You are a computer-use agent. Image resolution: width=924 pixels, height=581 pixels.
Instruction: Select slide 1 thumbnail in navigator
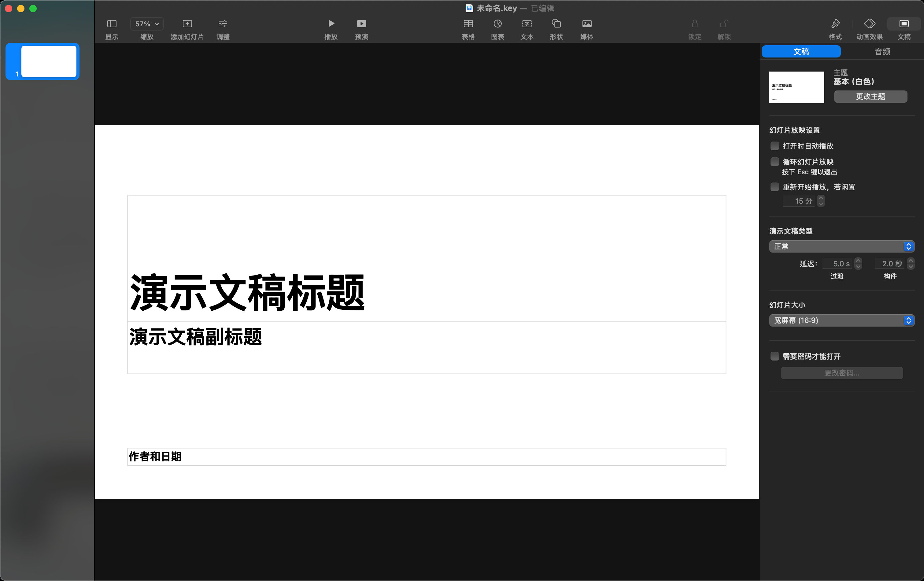(x=49, y=61)
